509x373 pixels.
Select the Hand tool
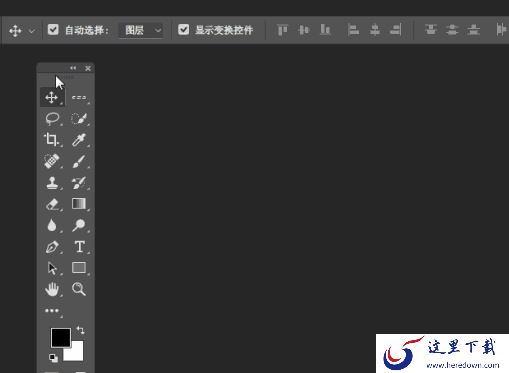point(52,289)
